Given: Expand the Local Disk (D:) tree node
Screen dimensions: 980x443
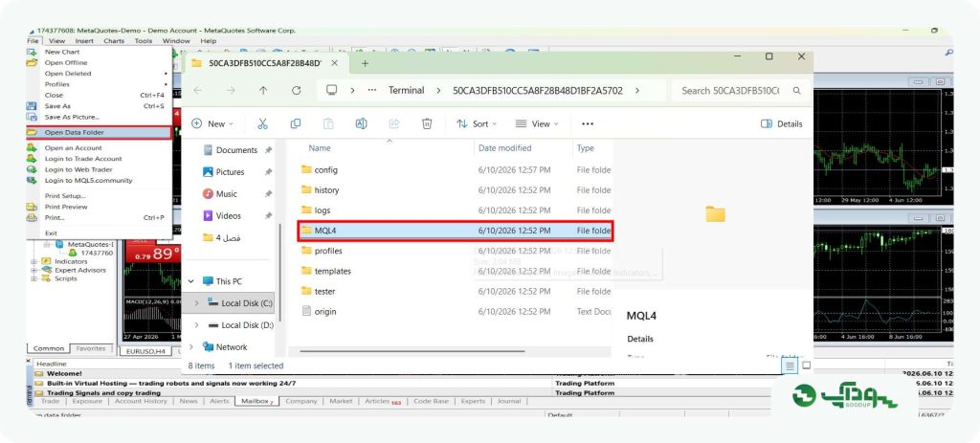Looking at the screenshot, I should (x=197, y=325).
